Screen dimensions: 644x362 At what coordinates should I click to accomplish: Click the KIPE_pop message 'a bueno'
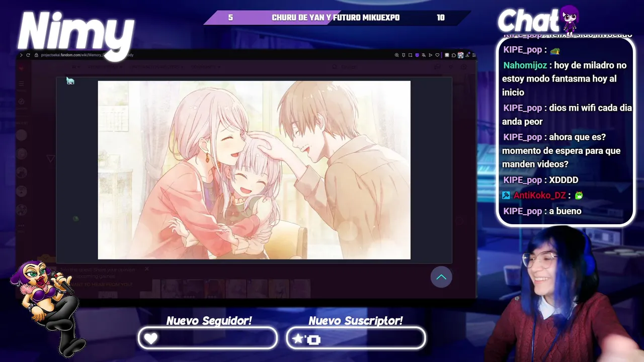pos(565,211)
